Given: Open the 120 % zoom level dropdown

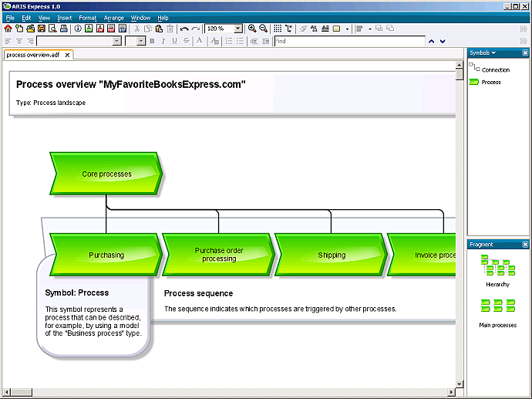Looking at the screenshot, I should coord(238,29).
